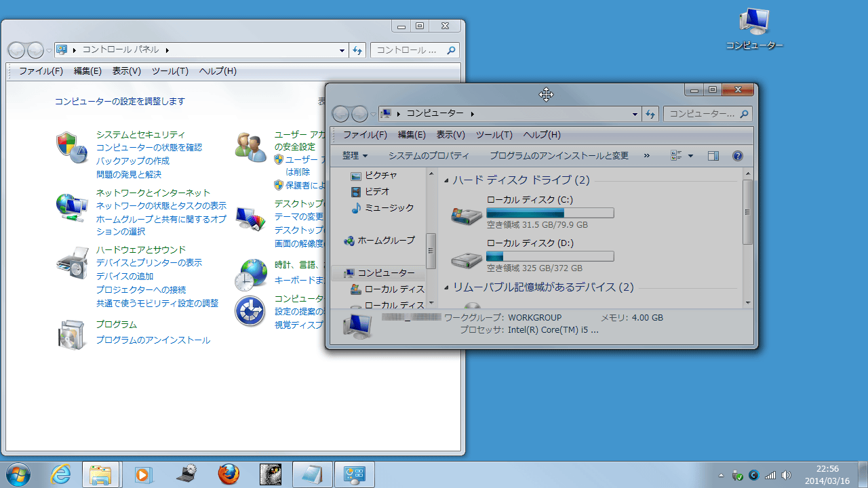Viewport: 868px width, 488px height.
Task: Open Tools menu in Computer window
Action: (x=494, y=135)
